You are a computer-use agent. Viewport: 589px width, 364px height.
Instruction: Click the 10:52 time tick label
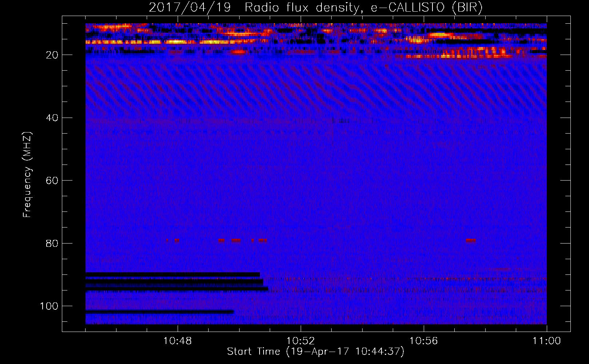point(301,341)
